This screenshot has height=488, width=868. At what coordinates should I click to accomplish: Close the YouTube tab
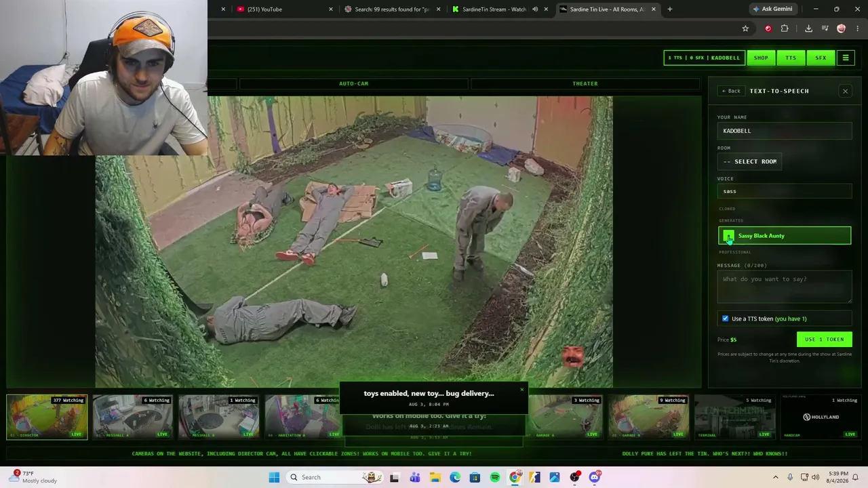331,9
